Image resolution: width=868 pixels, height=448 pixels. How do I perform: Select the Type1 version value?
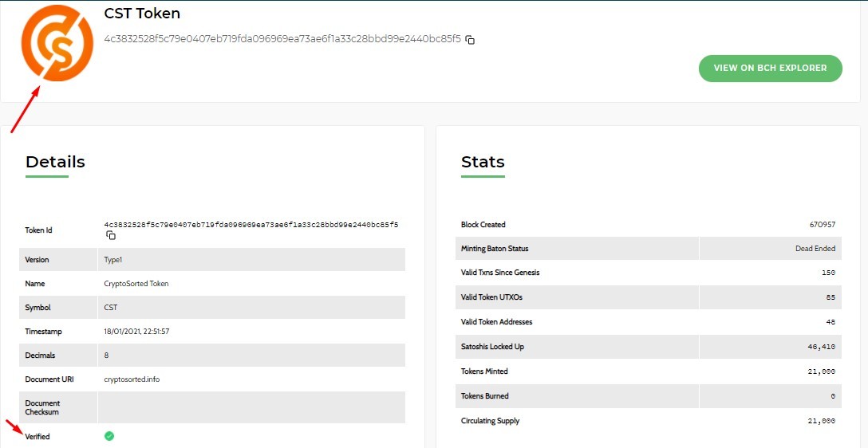tap(113, 259)
